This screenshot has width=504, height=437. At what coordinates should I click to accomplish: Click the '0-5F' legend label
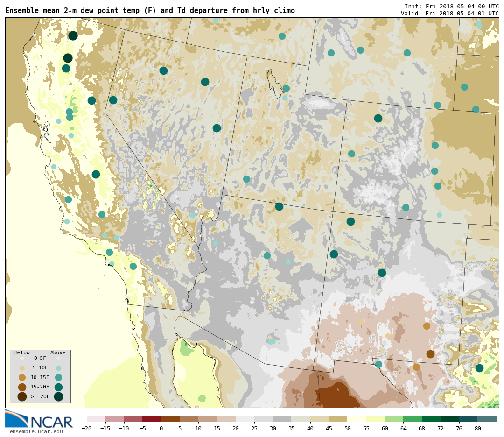click(40, 358)
